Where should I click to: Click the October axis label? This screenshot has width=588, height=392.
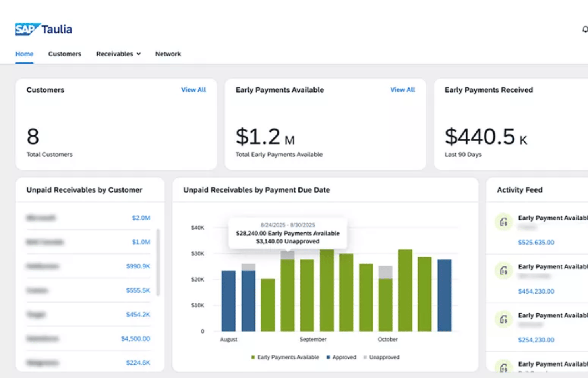click(388, 340)
